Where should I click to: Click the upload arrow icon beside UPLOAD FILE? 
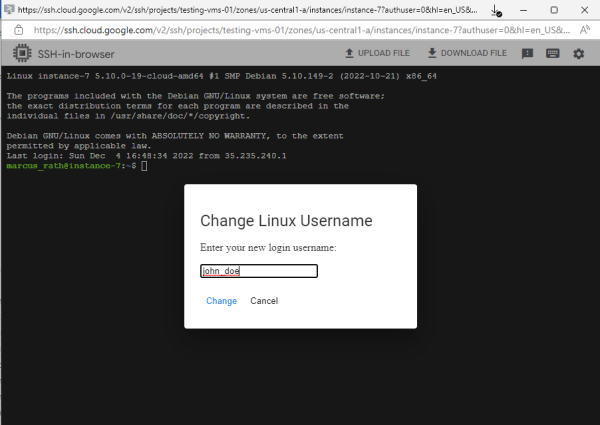[x=349, y=53]
